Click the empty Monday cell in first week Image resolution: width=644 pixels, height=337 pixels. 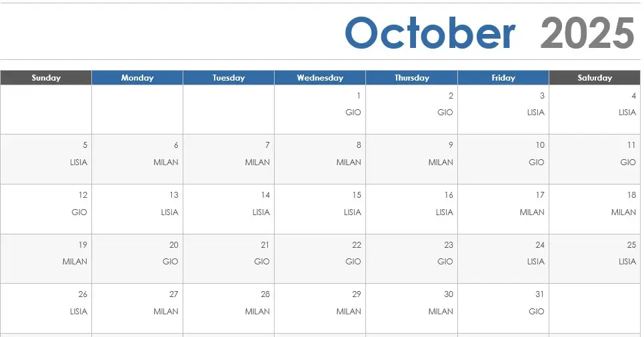(x=137, y=110)
